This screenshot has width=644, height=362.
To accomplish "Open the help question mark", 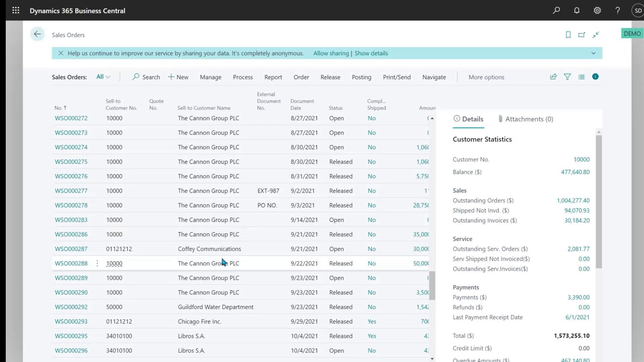I will [618, 10].
